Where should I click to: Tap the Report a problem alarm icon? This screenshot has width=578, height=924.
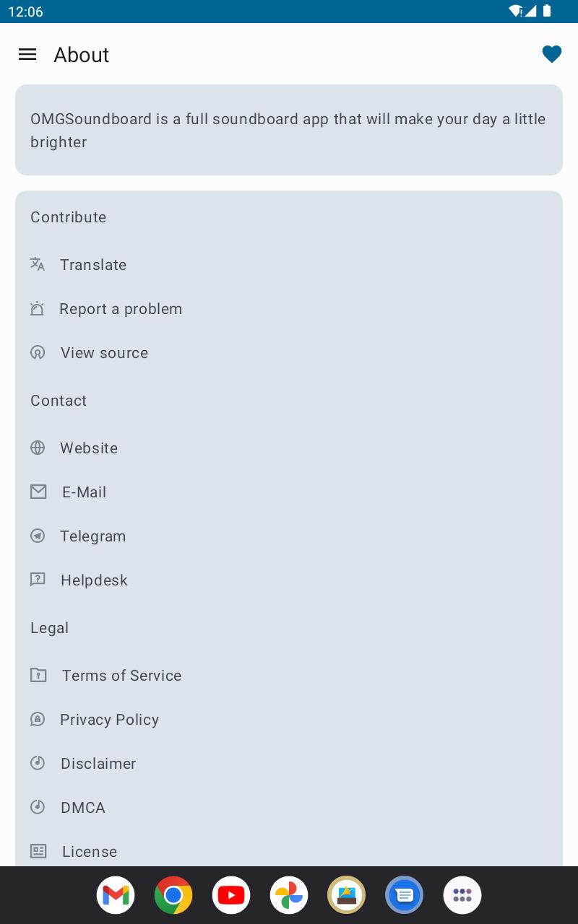click(38, 309)
